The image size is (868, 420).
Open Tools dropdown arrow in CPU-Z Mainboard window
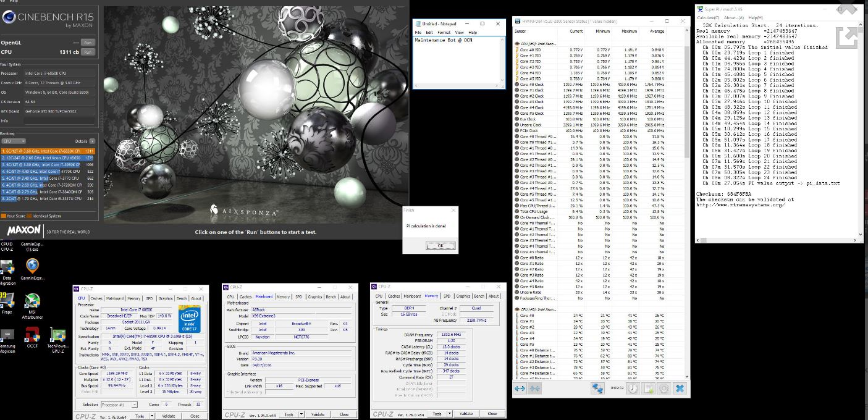coord(301,414)
